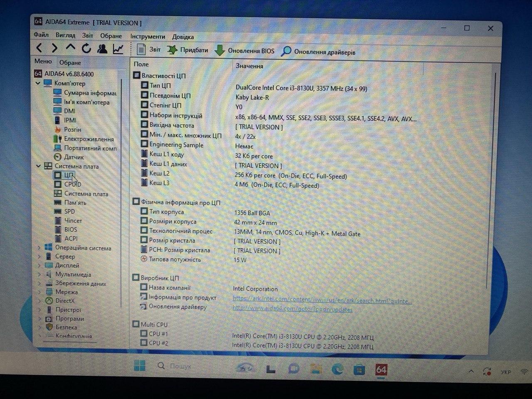
Task: Go back with the left arrow toolbar icon
Action: coord(39,48)
